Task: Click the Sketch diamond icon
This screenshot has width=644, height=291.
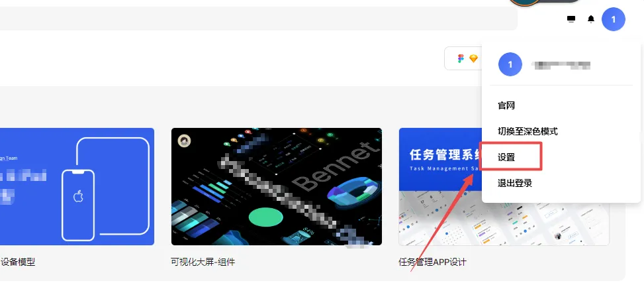Action: click(x=473, y=58)
